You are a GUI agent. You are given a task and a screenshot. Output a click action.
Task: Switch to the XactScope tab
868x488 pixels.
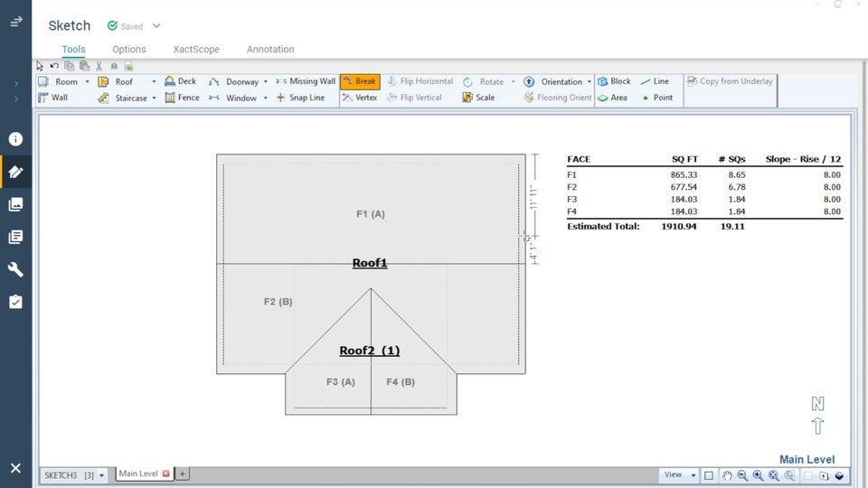point(196,50)
